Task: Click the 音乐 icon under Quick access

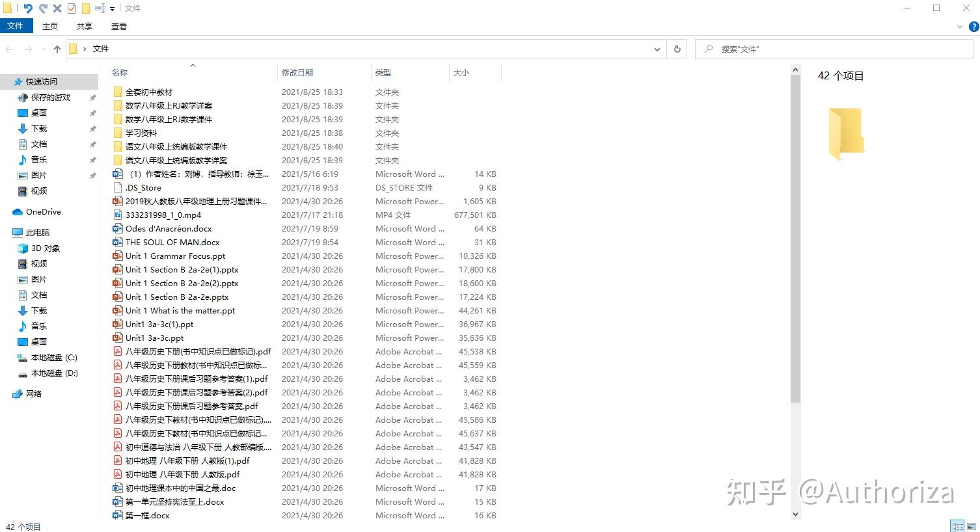Action: (x=23, y=159)
